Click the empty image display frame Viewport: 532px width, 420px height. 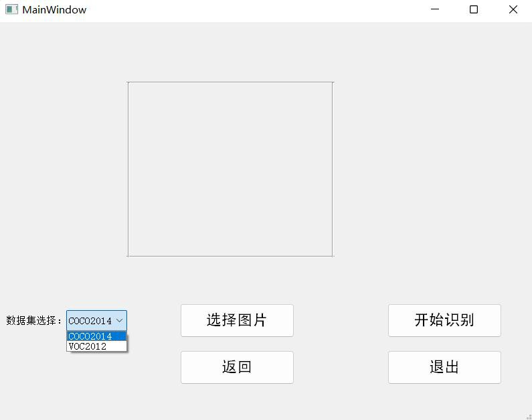tap(230, 169)
